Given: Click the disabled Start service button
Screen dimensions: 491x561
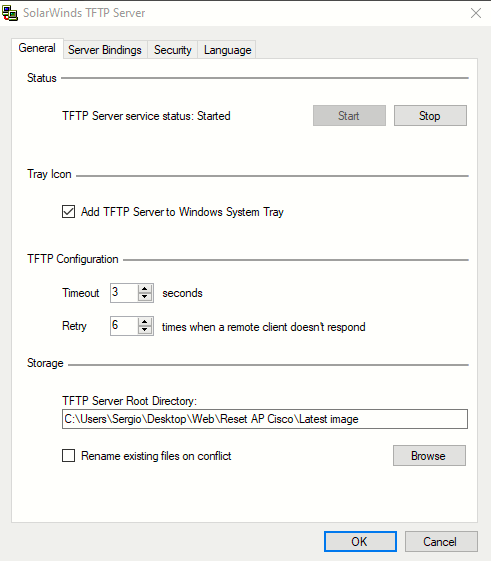Looking at the screenshot, I should pyautogui.click(x=349, y=116).
